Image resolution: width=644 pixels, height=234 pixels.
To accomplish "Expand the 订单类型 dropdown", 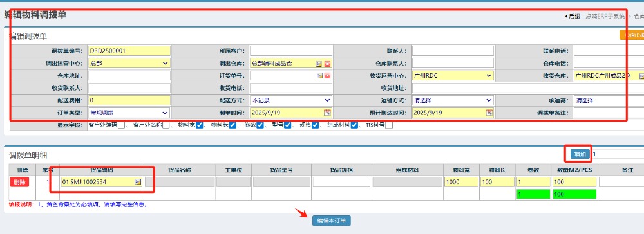I will pos(129,113).
